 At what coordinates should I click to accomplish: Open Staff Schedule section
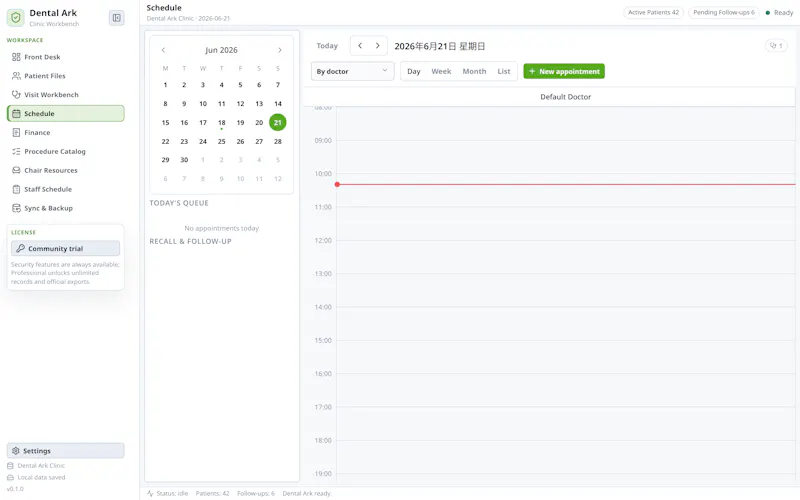[x=65, y=189]
